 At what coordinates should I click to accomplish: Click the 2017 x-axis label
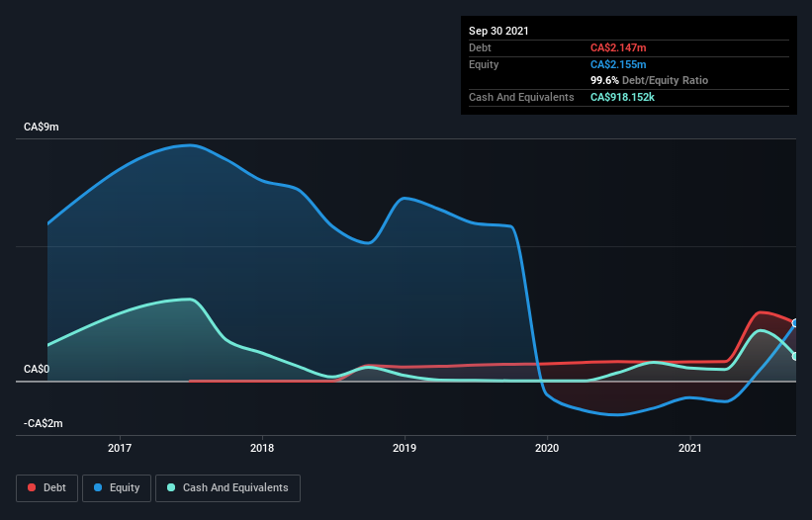(x=120, y=448)
